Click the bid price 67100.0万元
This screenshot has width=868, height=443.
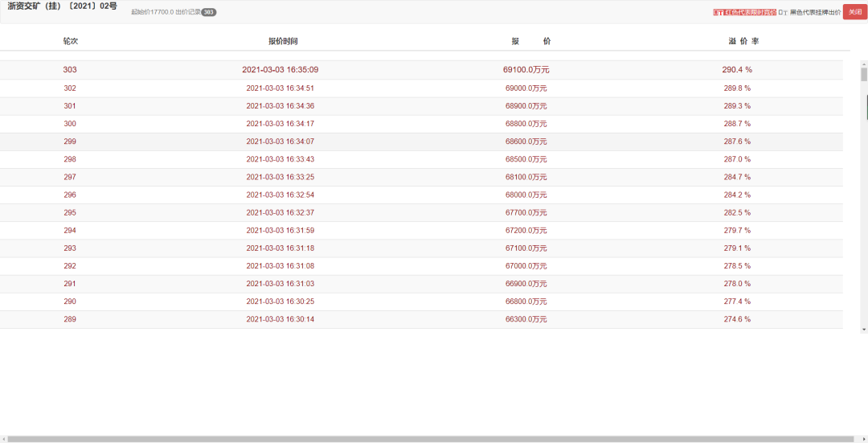(x=526, y=248)
